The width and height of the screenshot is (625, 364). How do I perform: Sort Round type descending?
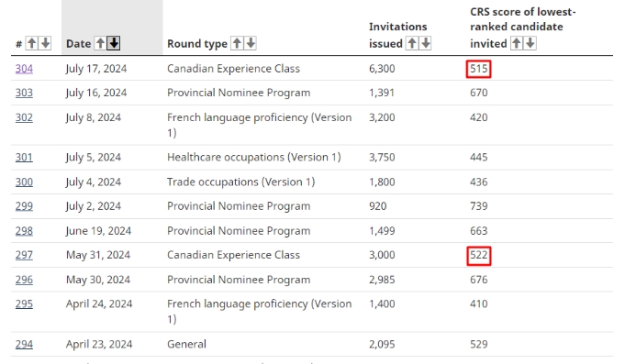pyautogui.click(x=251, y=43)
